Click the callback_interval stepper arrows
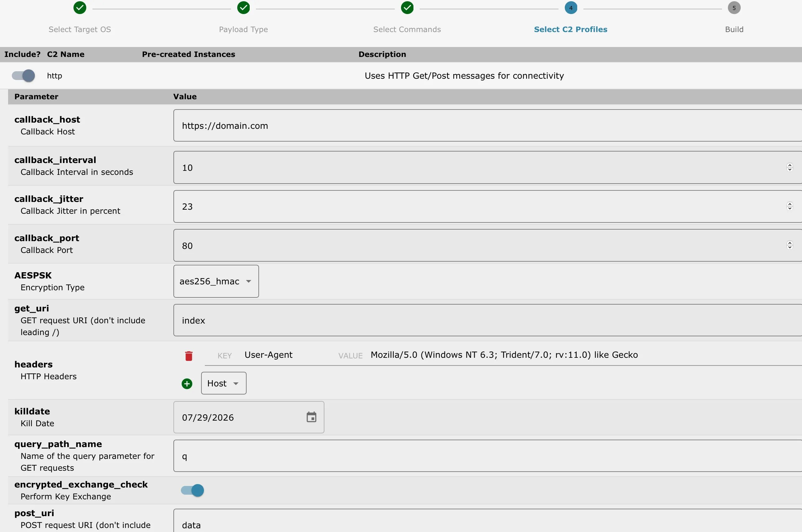Viewport: 802px width, 532px height. tap(790, 167)
